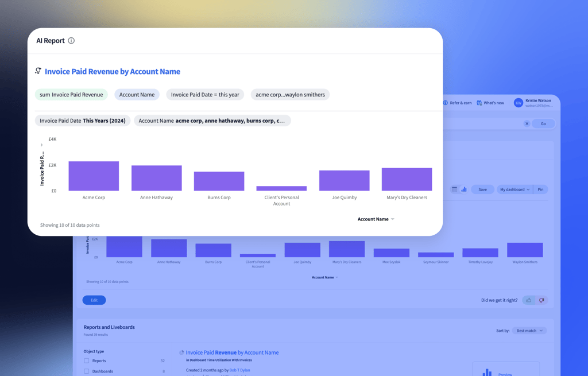Click the Acme Corp bar in chart
Viewport: 588px width, 376px height.
pyautogui.click(x=94, y=176)
